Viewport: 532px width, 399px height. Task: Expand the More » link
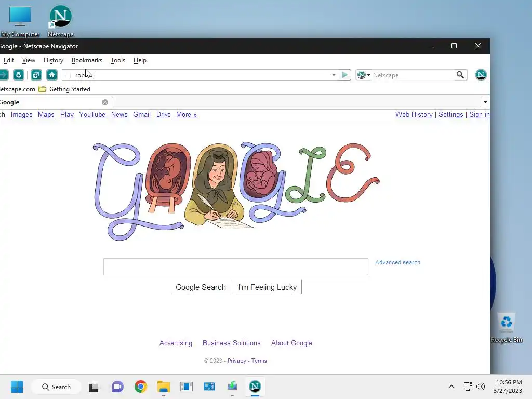click(187, 115)
